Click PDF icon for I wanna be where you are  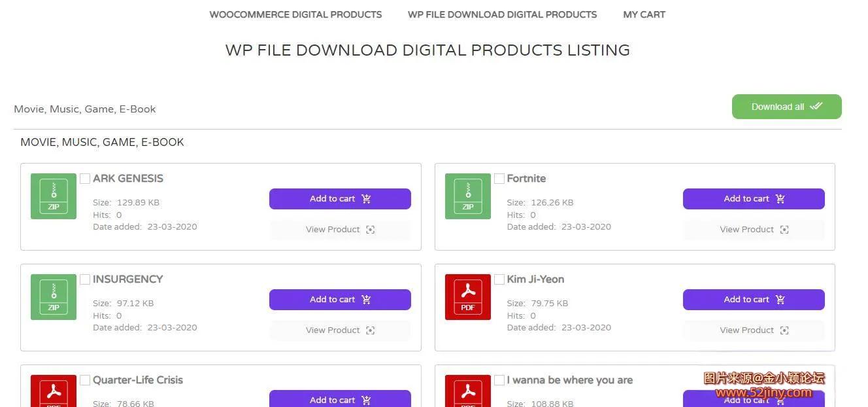click(467, 390)
